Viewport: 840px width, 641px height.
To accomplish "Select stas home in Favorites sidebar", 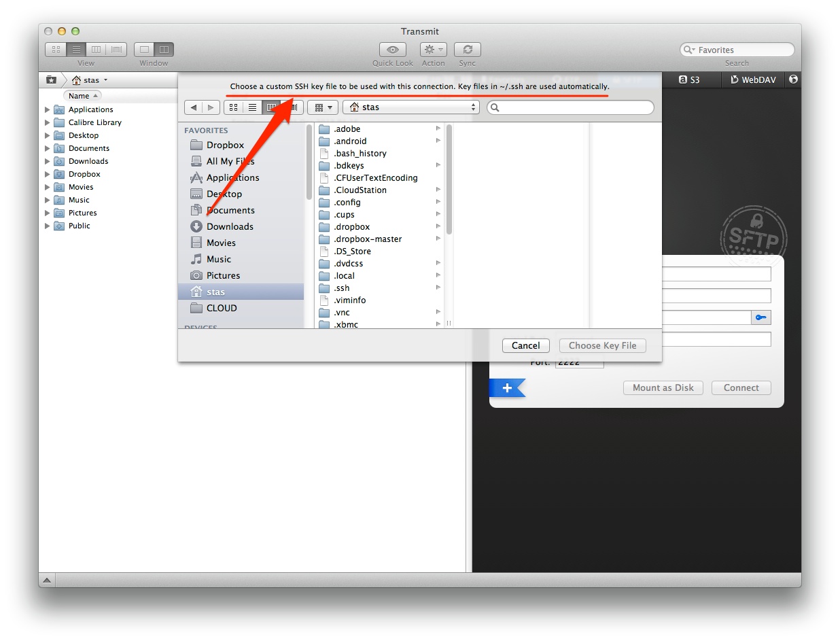I will 241,292.
